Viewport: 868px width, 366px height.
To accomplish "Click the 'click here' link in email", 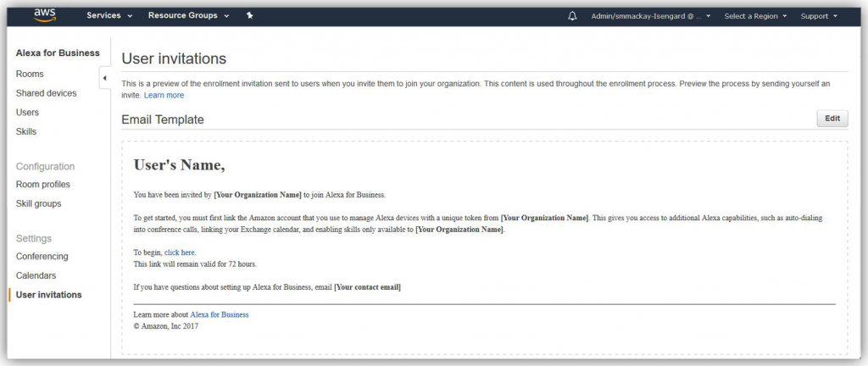I will coord(180,252).
